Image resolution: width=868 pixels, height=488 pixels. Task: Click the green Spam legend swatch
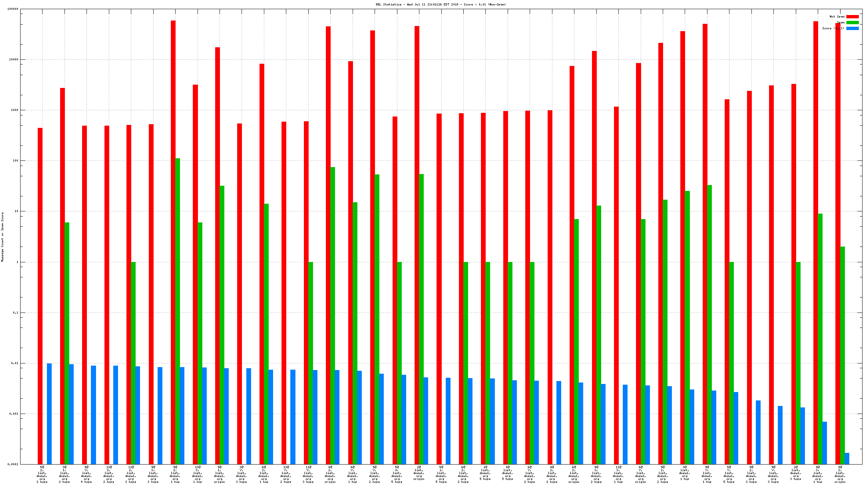tap(852, 22)
